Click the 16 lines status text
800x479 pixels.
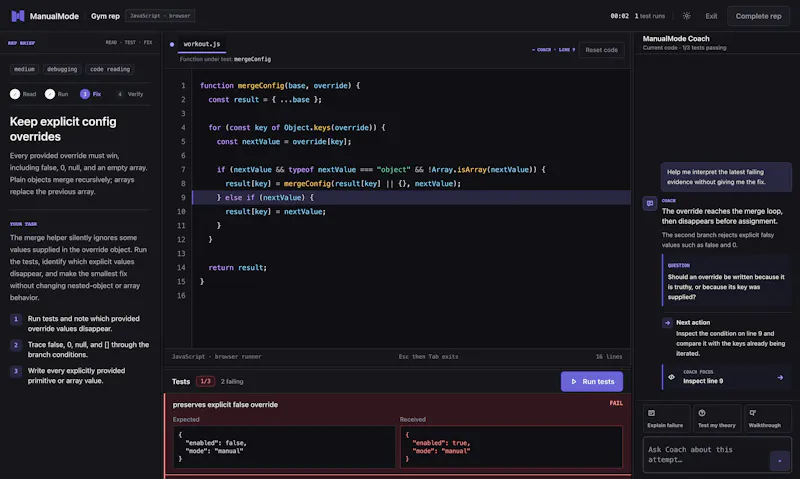(x=609, y=357)
